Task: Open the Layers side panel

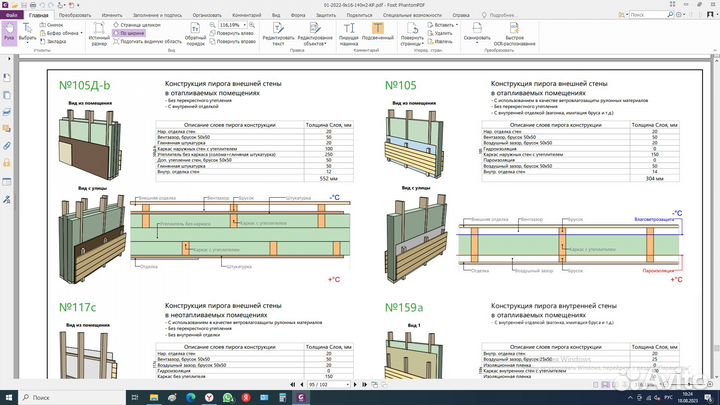Action: (x=6, y=112)
